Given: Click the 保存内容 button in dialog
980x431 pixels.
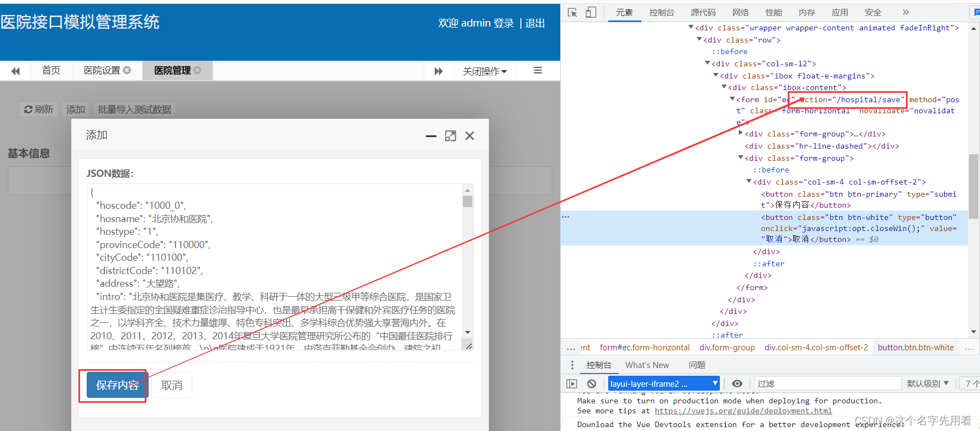Looking at the screenshot, I should point(117,385).
